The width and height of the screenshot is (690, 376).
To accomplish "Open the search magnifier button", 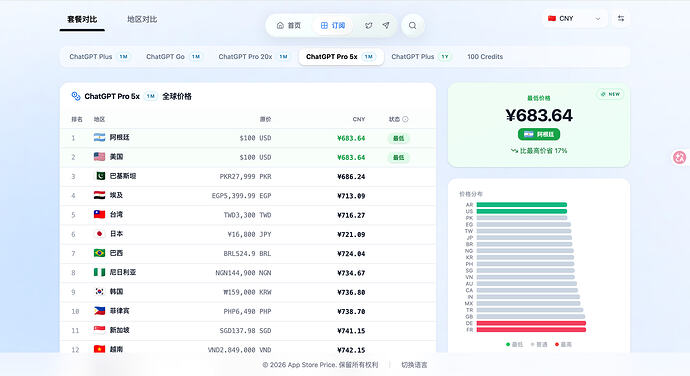I will click(x=412, y=26).
